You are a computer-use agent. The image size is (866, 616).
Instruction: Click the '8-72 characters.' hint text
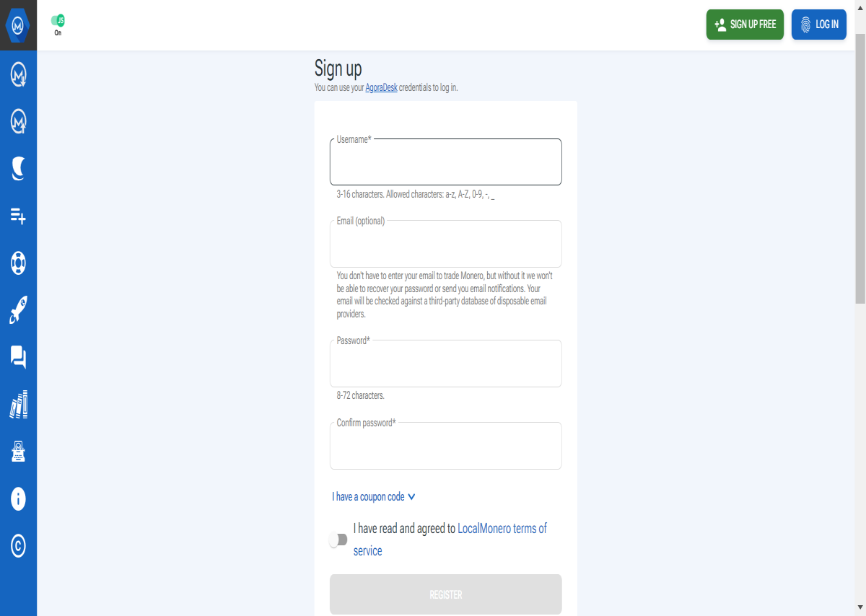[x=360, y=396]
